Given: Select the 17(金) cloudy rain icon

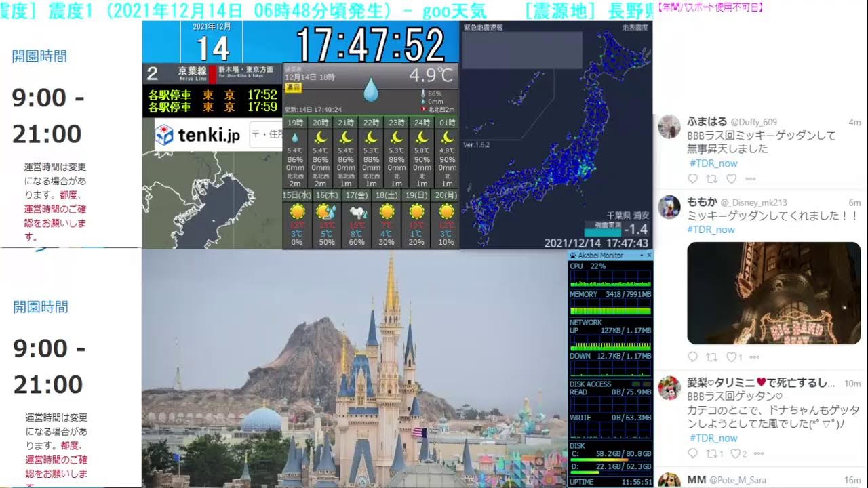Looking at the screenshot, I should click(357, 212).
